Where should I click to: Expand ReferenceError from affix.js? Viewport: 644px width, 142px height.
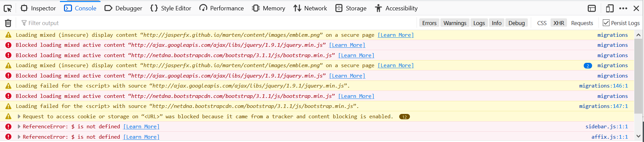pos(19,137)
